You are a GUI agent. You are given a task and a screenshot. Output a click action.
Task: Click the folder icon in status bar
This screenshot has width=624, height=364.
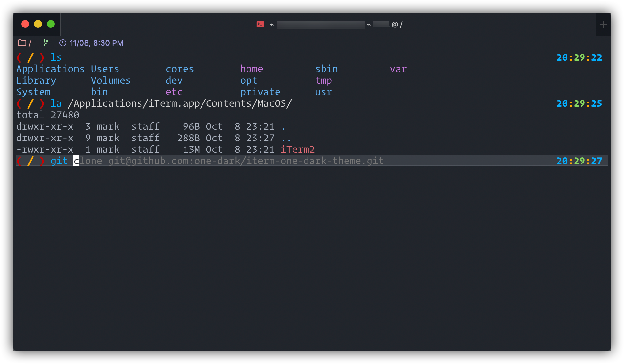pos(22,43)
